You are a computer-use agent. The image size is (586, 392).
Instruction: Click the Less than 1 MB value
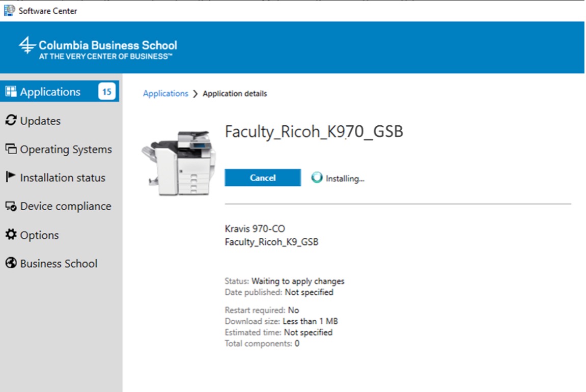click(310, 321)
